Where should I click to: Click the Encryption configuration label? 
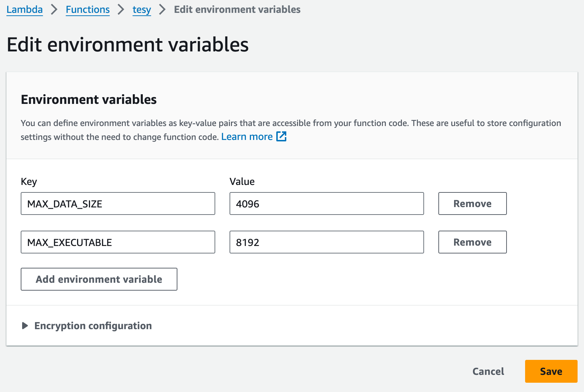tap(93, 326)
